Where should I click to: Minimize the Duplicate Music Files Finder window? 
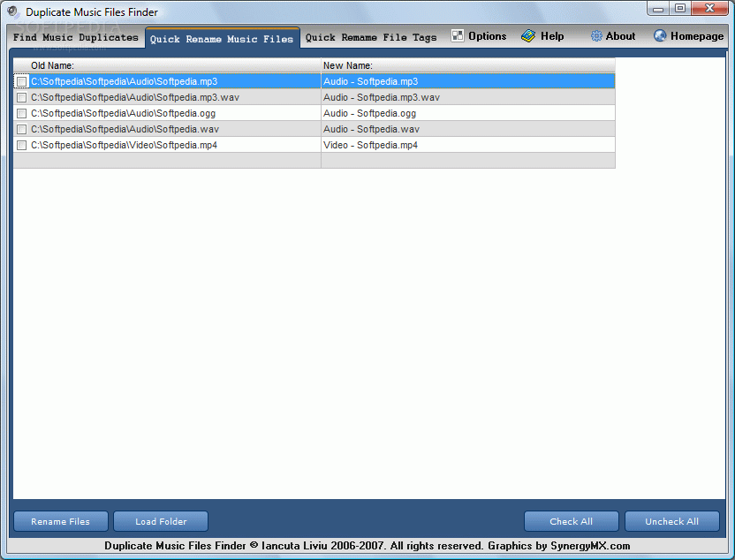pos(658,9)
